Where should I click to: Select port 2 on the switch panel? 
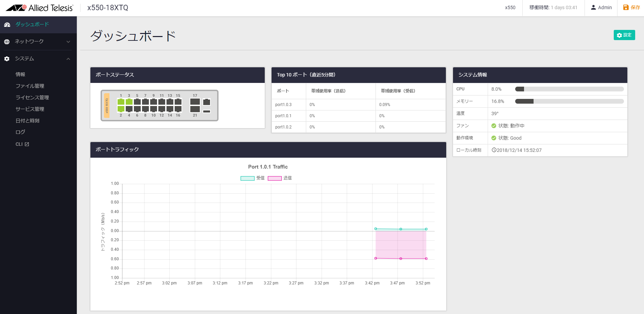click(121, 109)
